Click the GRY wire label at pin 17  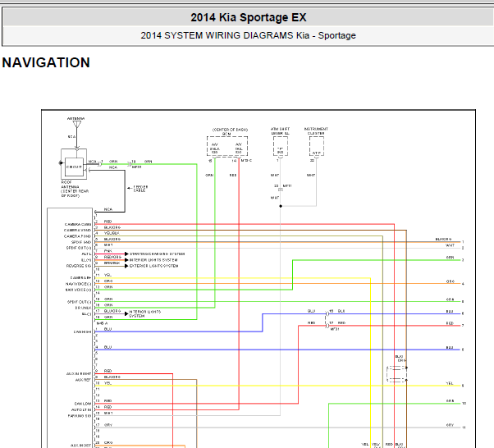click(x=108, y=425)
